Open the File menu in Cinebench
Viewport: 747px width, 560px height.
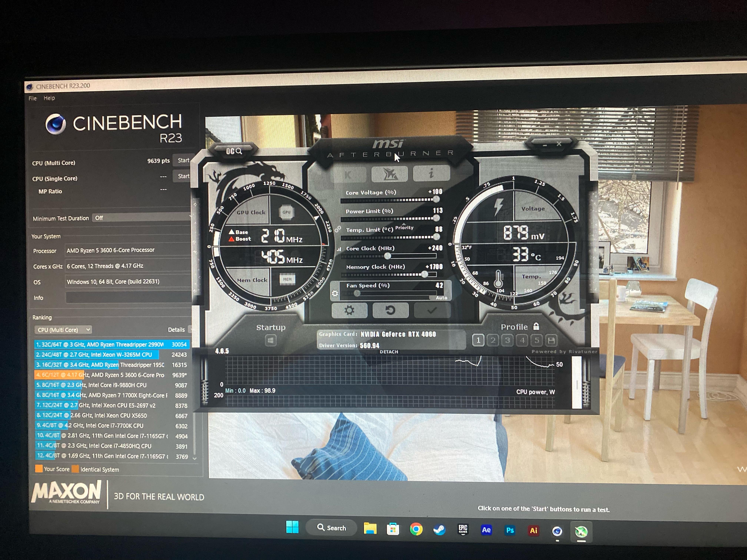click(x=32, y=98)
